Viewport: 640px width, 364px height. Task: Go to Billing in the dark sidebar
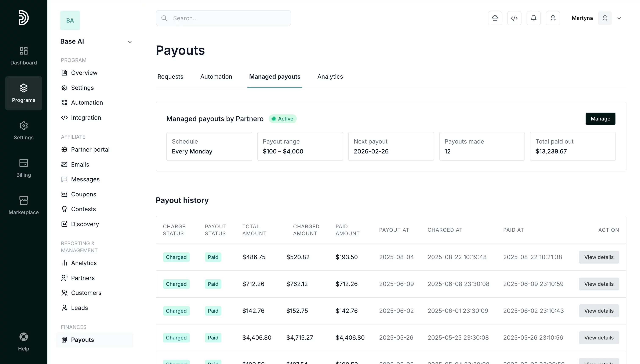click(x=23, y=168)
